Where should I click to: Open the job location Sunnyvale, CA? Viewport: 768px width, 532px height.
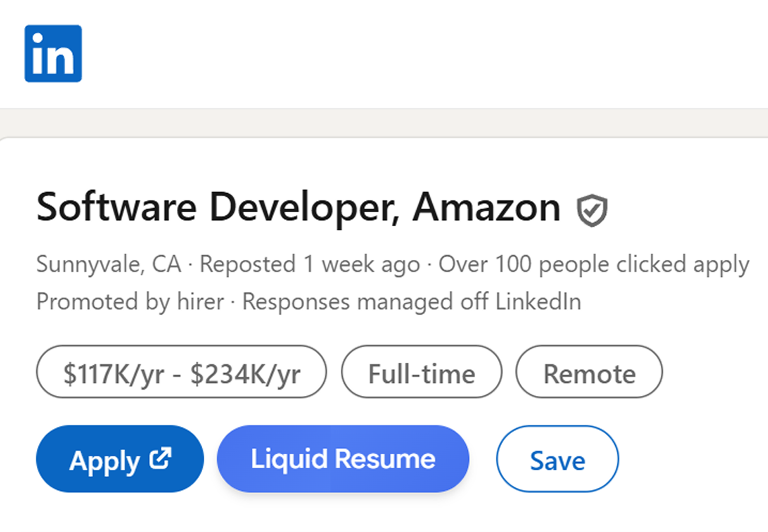coord(109,265)
